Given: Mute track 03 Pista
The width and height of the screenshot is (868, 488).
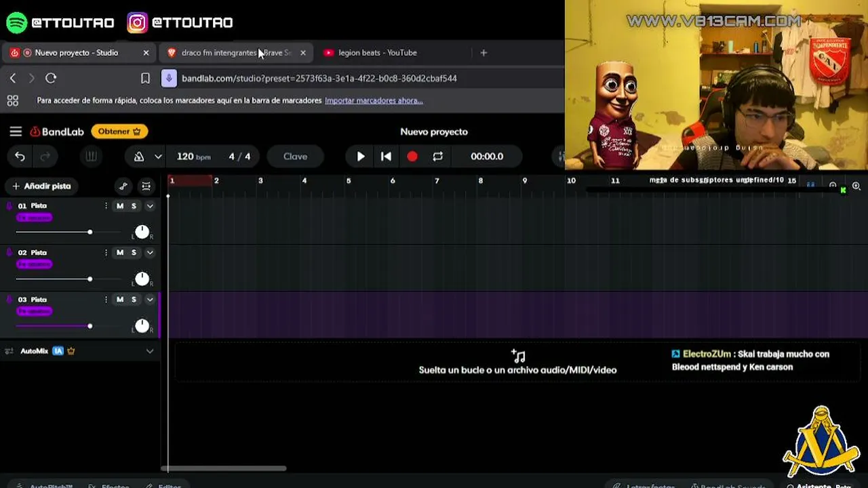Looking at the screenshot, I should pos(120,300).
